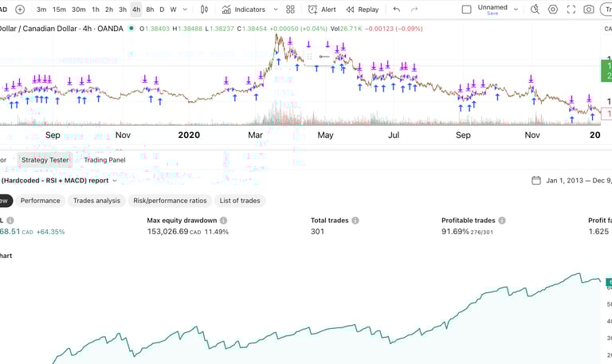The height and width of the screenshot is (364, 612).
Task: Select the 1h timeframe
Action: [96, 10]
